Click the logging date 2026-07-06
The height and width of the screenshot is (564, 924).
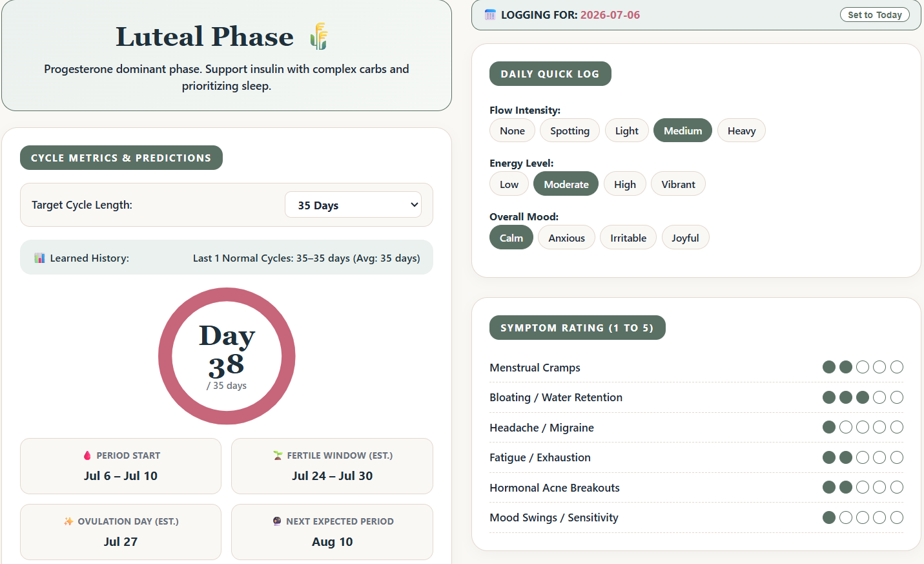pyautogui.click(x=610, y=15)
